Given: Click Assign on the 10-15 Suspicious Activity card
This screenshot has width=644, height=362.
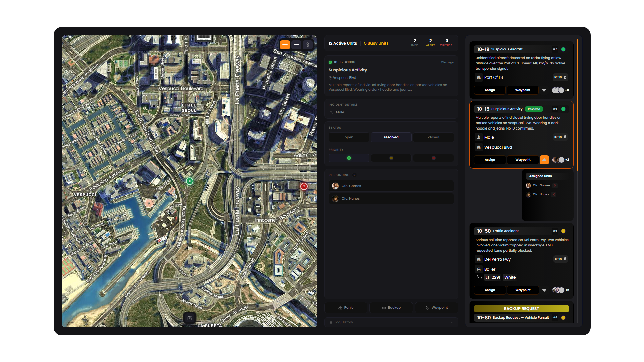Looking at the screenshot, I should click(x=490, y=160).
